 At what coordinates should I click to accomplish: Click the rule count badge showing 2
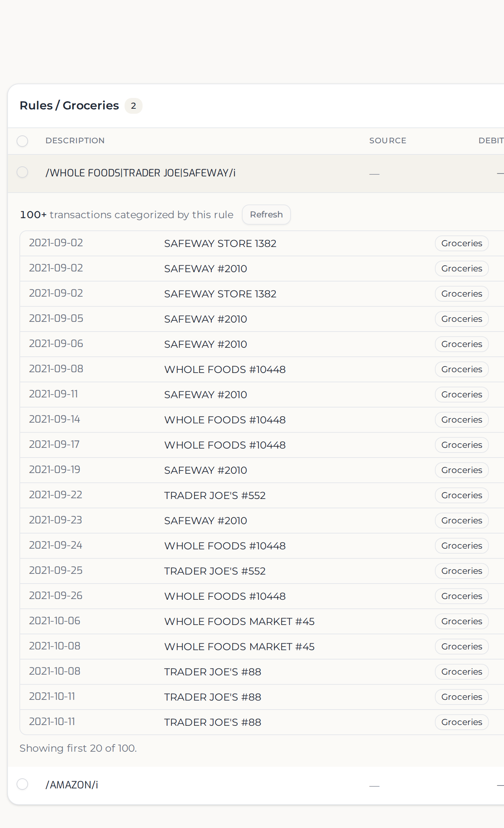pos(133,106)
